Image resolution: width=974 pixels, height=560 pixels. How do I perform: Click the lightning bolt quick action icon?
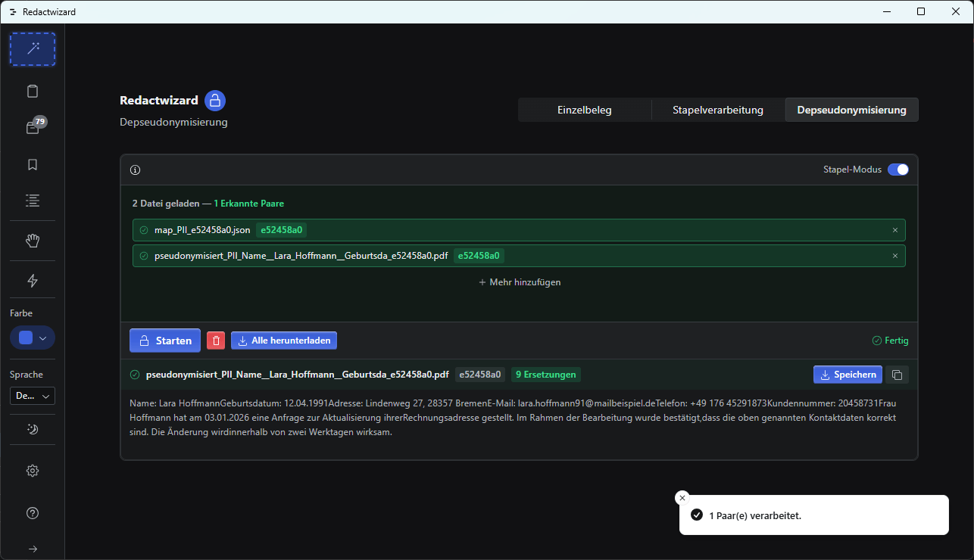[33, 281]
